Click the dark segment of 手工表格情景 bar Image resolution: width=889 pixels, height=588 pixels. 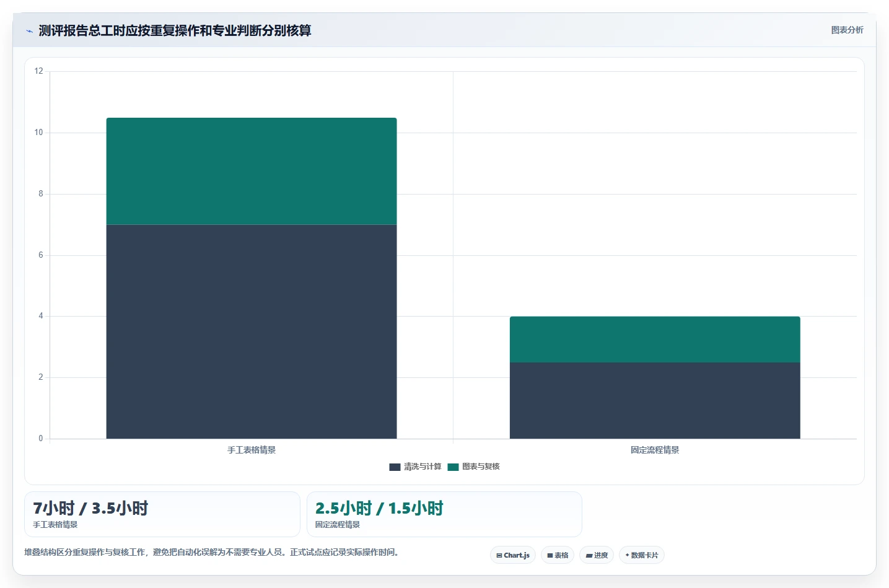252,331
